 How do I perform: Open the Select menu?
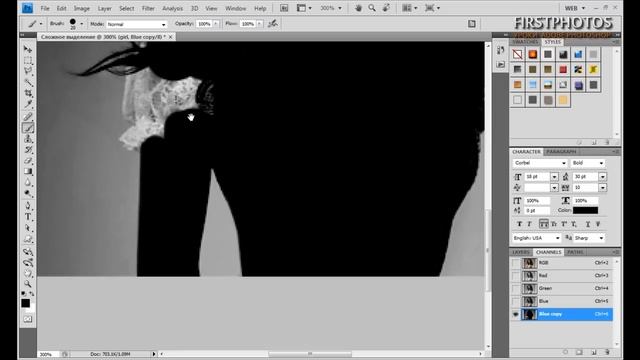click(x=127, y=8)
